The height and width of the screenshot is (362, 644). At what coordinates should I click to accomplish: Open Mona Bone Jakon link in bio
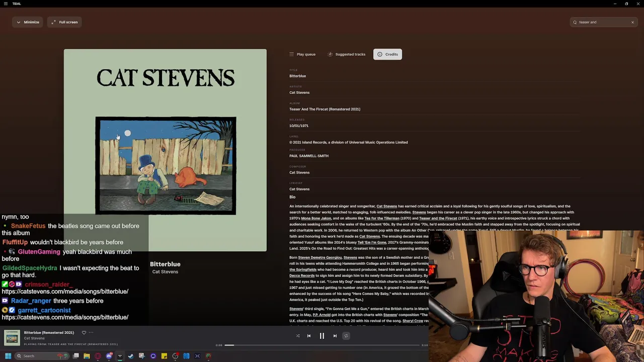[316, 218]
